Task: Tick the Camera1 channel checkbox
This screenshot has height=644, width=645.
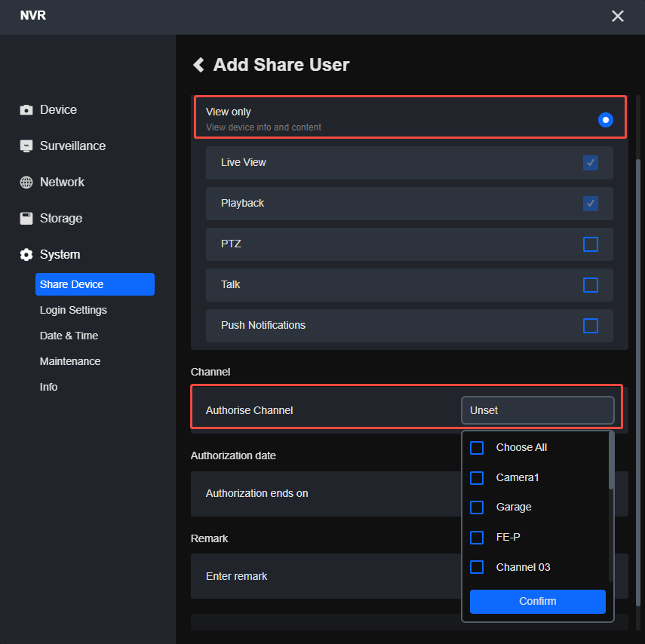Action: coord(476,477)
